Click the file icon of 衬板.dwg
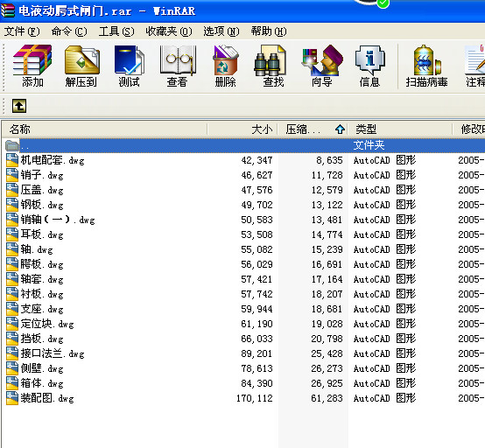The width and height of the screenshot is (485, 448). [x=12, y=294]
